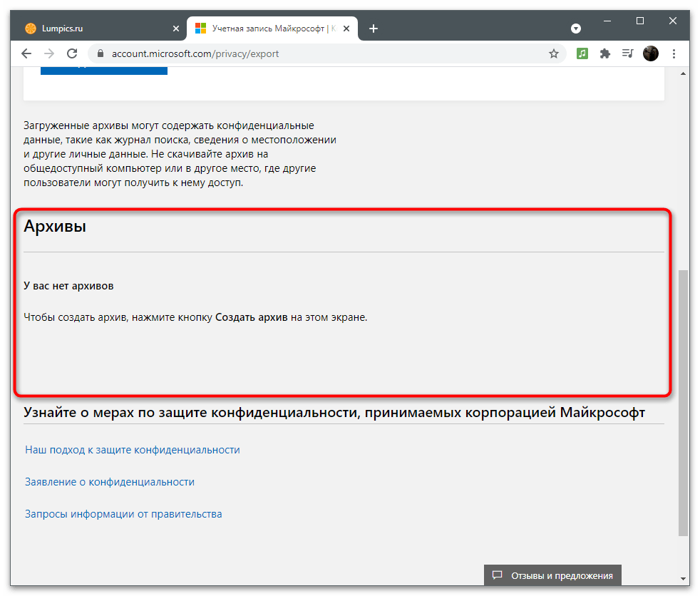The image size is (700, 596).
Task: Click the Отзывы и предложения feedback button
Action: [552, 575]
